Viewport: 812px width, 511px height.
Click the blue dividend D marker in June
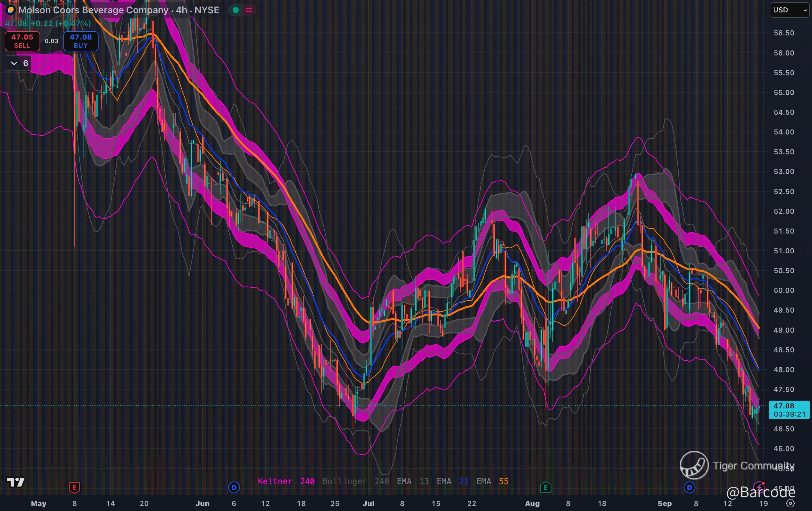point(234,487)
